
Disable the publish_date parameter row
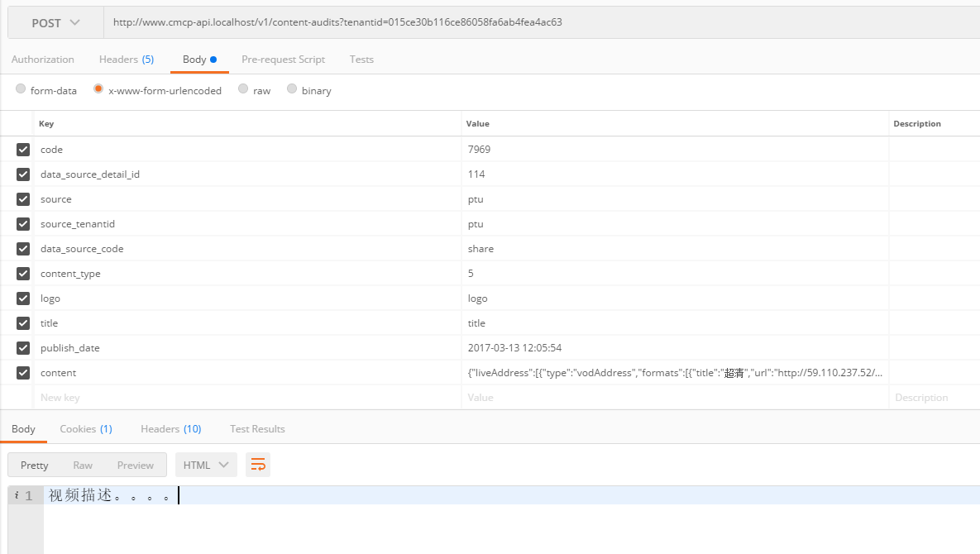(23, 348)
